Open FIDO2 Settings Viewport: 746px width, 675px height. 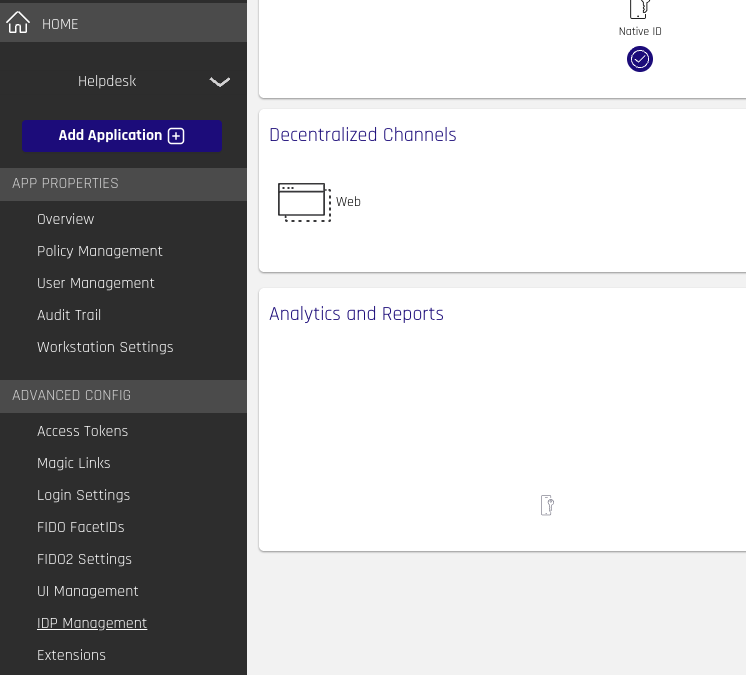[85, 559]
